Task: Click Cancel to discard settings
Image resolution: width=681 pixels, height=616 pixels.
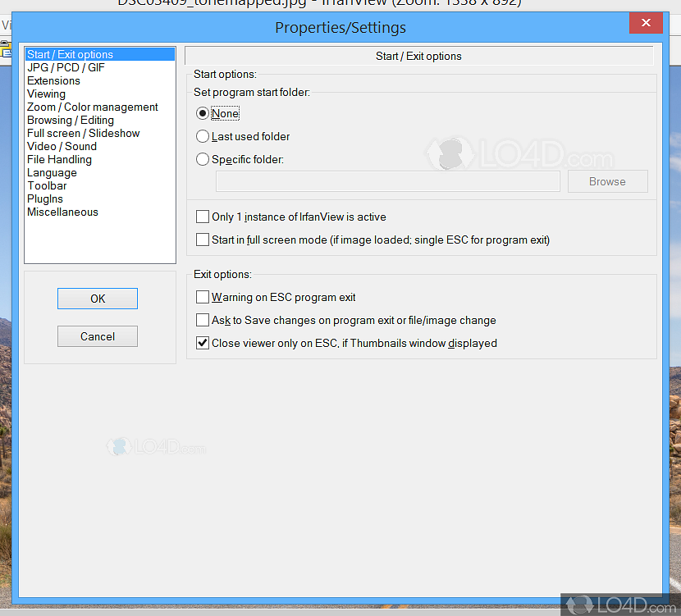Action: 98,336
